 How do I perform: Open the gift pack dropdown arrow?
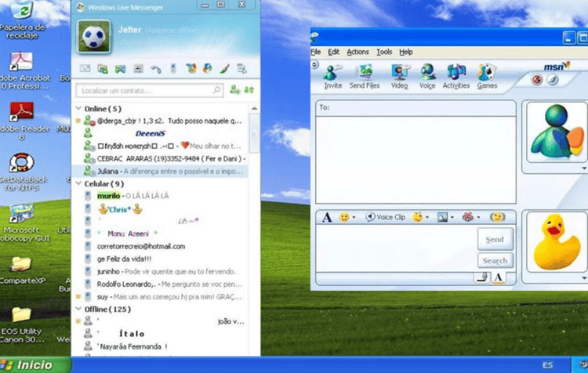pos(478,217)
